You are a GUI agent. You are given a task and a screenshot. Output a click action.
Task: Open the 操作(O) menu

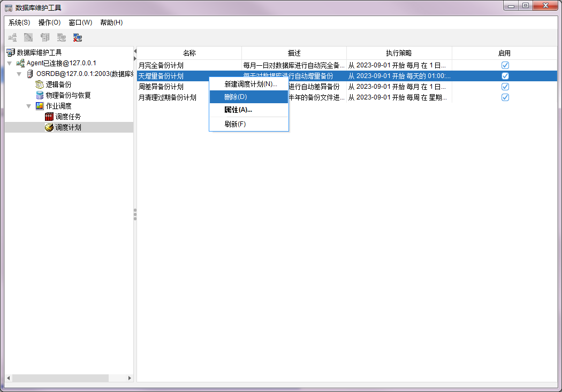(x=49, y=22)
